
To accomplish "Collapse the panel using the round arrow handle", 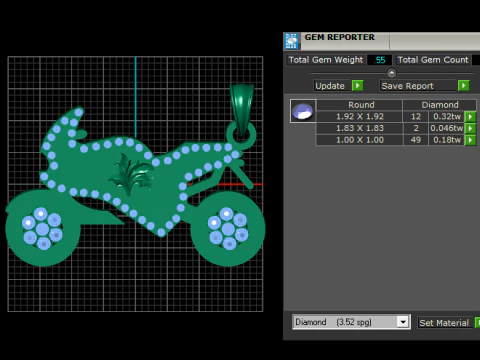I will click(392, 73).
